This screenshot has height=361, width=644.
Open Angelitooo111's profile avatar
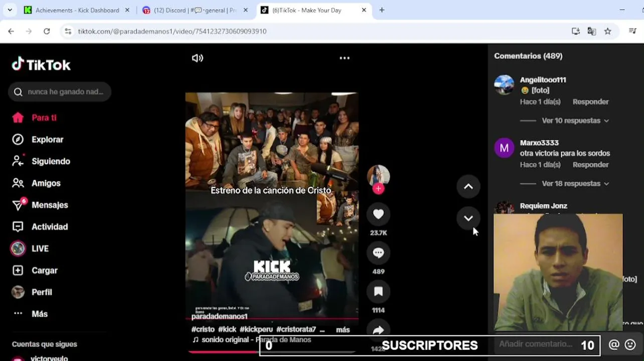tap(504, 85)
